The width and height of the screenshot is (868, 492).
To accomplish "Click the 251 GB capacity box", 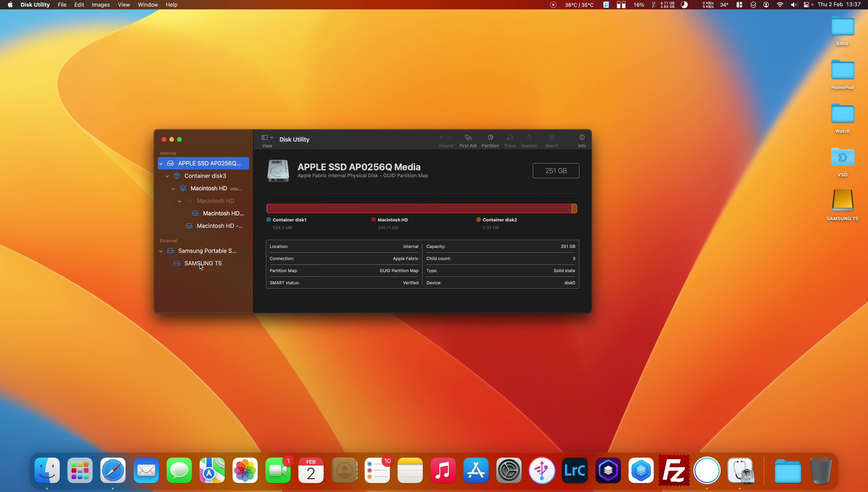I will 556,171.
